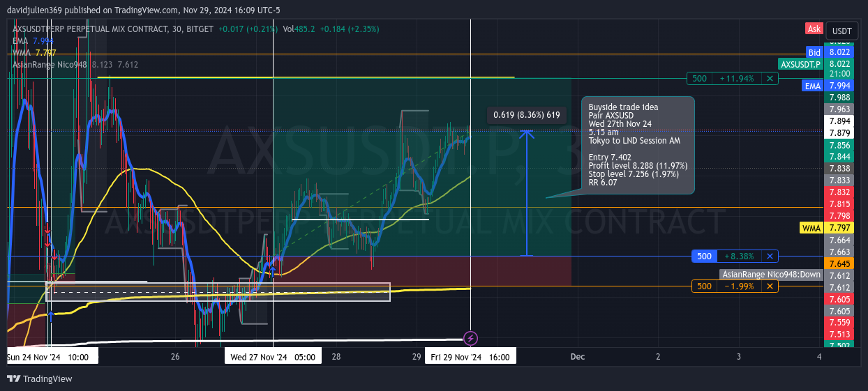868x391 pixels.
Task: Click the 0.619 (8.36%) 619 measurement label
Action: (x=527, y=115)
